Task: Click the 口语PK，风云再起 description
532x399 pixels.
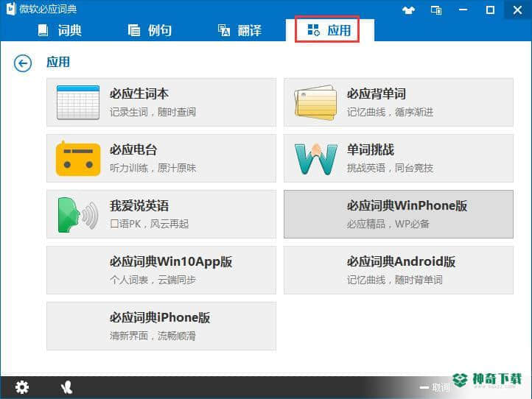Action: pos(150,224)
